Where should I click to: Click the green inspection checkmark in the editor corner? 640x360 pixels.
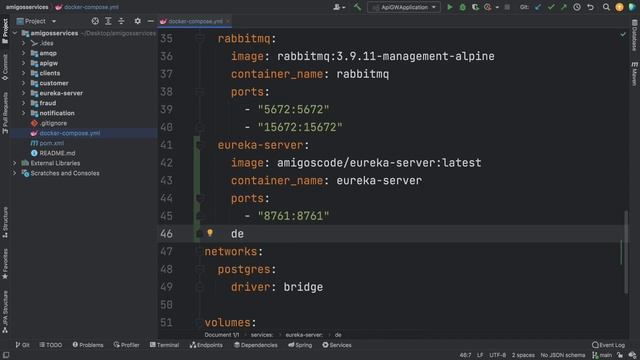[622, 35]
